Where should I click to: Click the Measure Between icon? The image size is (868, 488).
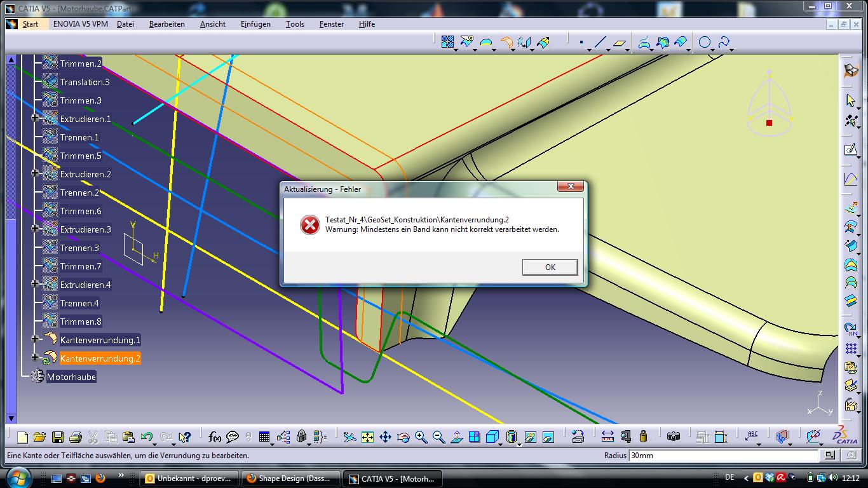coord(607,437)
